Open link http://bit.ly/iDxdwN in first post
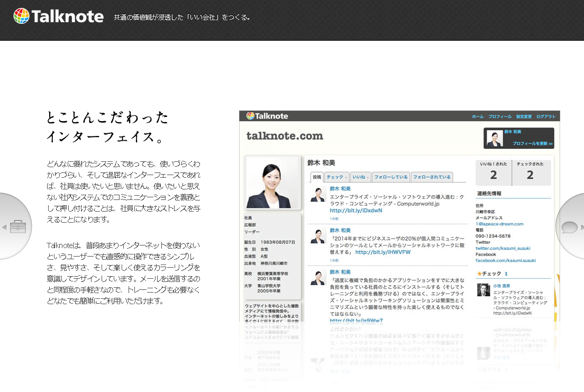The height and width of the screenshot is (392, 584). pos(355,211)
